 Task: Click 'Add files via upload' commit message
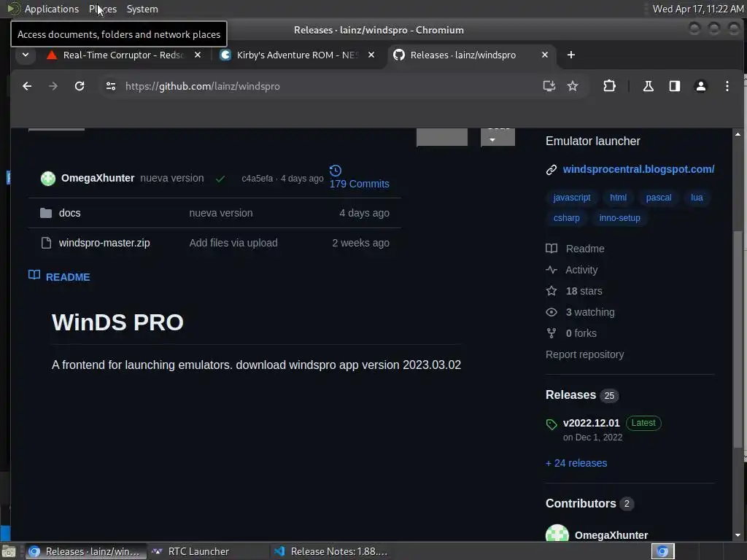[233, 243]
